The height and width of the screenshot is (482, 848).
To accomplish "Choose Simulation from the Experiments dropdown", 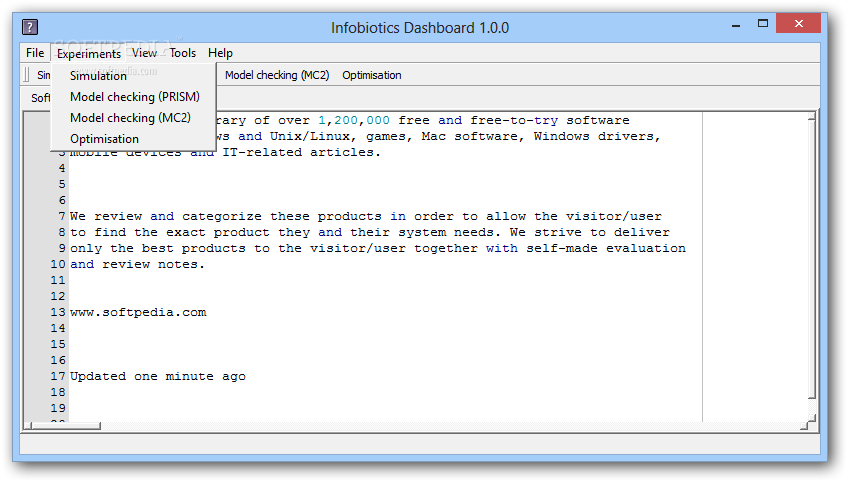I will (x=134, y=76).
